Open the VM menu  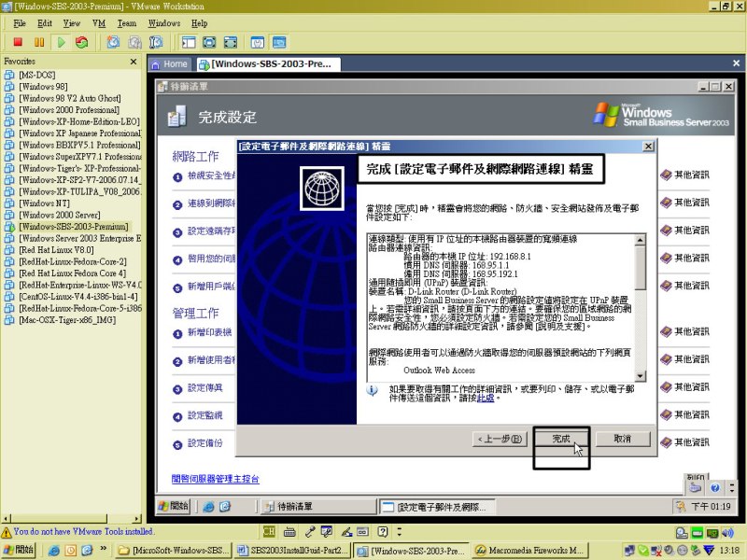99,23
